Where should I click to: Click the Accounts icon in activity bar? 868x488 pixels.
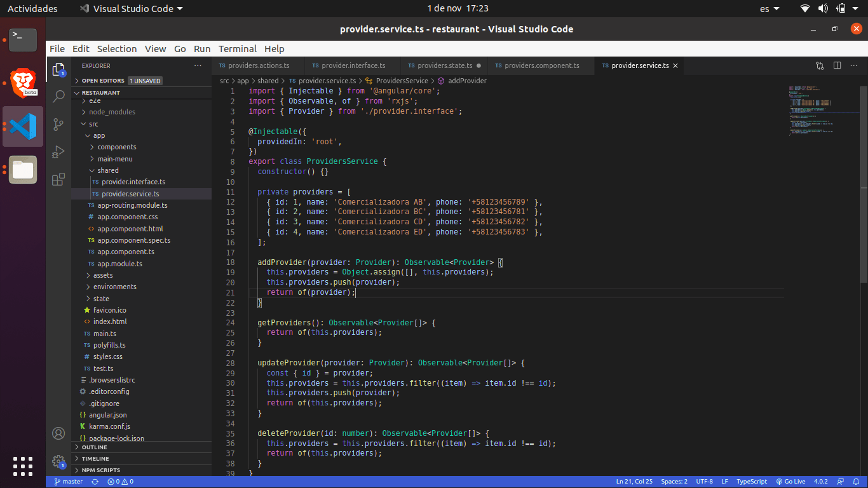tap(58, 433)
